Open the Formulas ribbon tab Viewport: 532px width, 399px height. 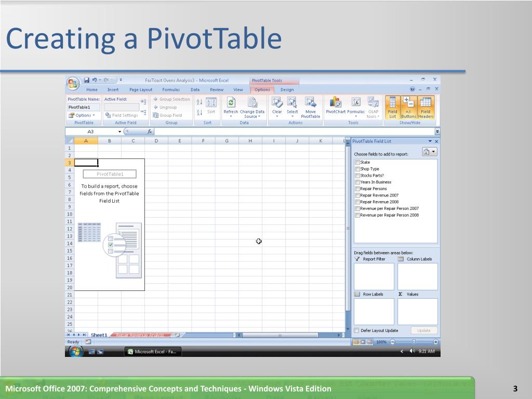[171, 89]
